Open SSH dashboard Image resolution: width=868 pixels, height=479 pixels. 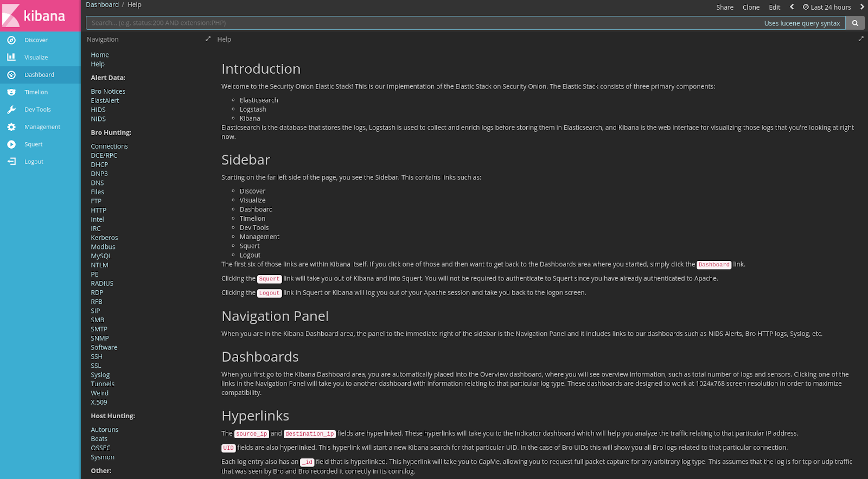(x=97, y=357)
